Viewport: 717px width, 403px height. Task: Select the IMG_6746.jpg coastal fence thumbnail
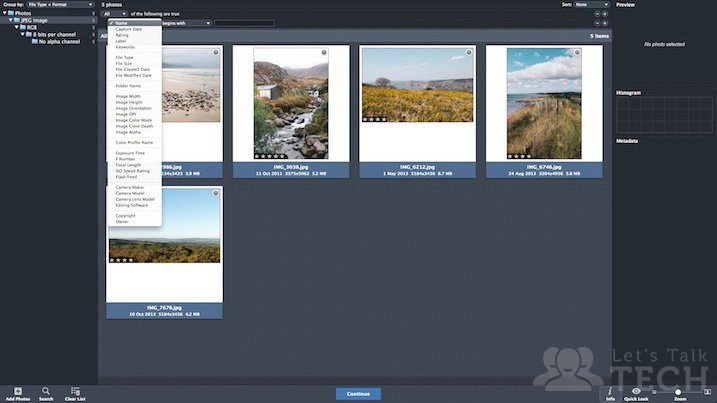[544, 103]
